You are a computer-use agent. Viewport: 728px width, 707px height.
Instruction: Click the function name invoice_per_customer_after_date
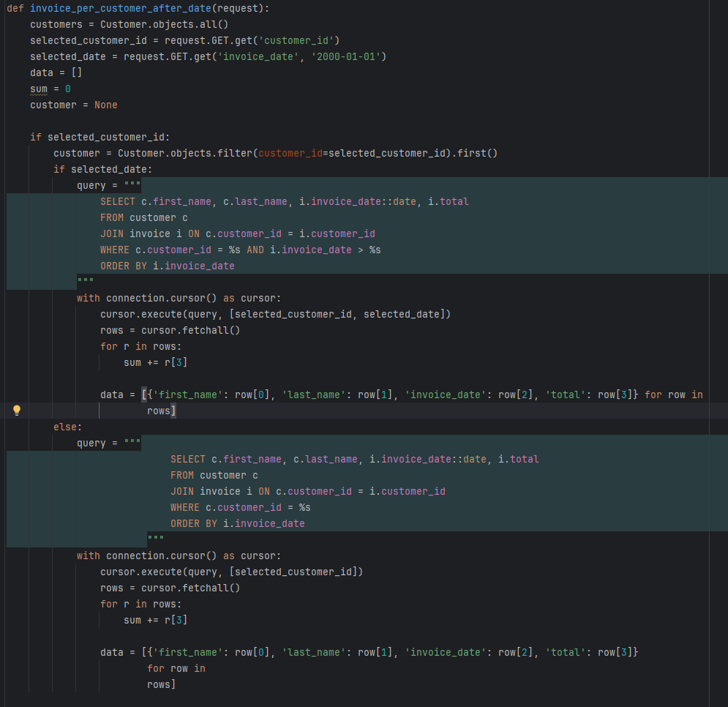tap(121, 8)
